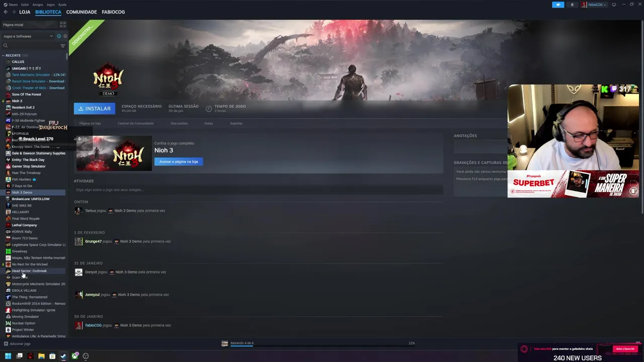Viewport: 644px width, 362px height.
Task: Open File Explorer from taskbar
Action: 41,356
